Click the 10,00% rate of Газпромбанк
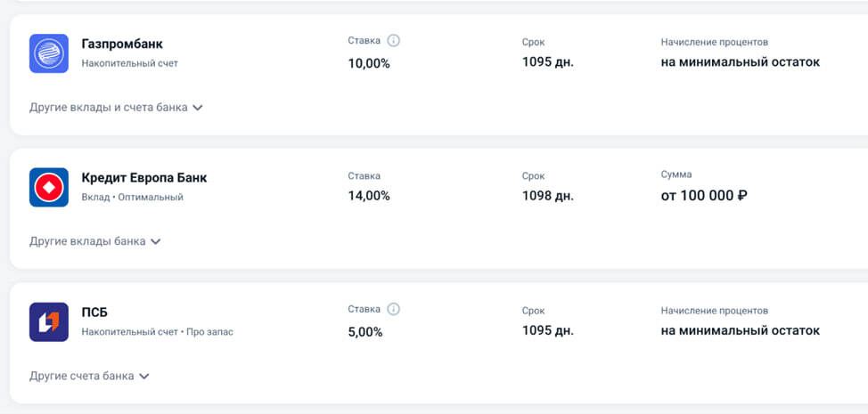The height and width of the screenshot is (414, 868). click(x=369, y=63)
